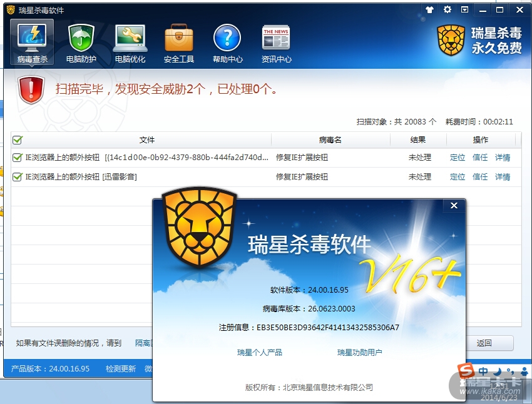
Task: Click the lion logo in the about dialog
Action: coord(199,227)
